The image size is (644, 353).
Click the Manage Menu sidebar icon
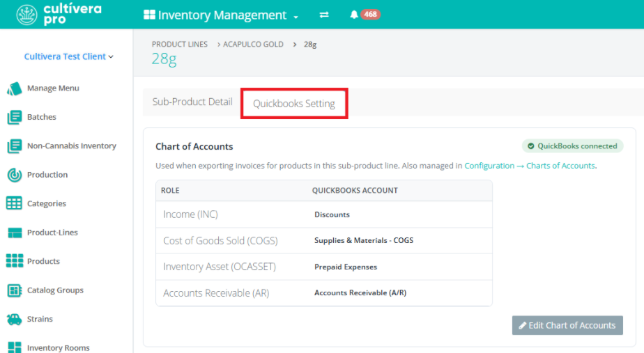tap(15, 88)
